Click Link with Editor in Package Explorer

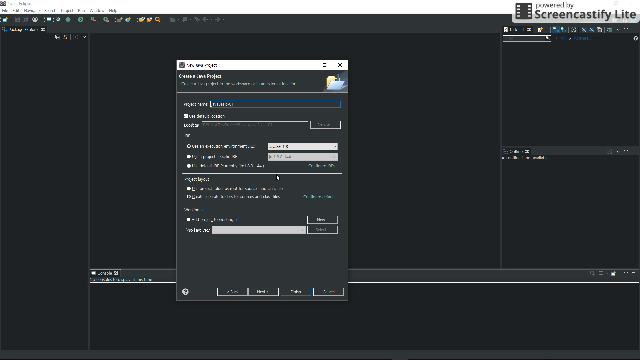(x=65, y=37)
